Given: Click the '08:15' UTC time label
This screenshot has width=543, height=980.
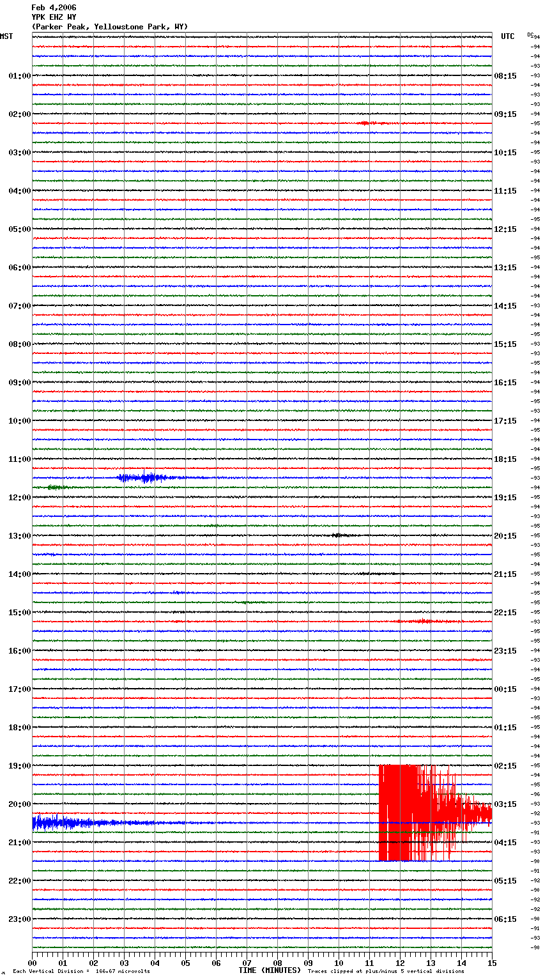Looking at the screenshot, I should [505, 76].
